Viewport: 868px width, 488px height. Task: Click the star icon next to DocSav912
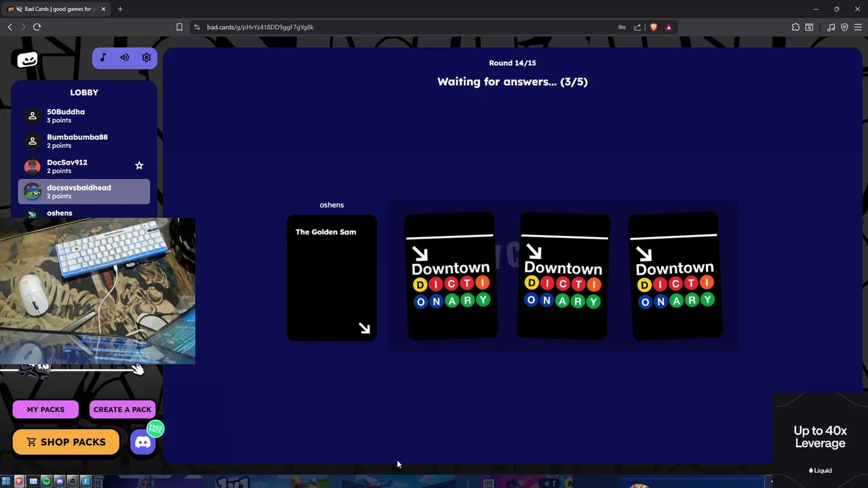coord(139,165)
